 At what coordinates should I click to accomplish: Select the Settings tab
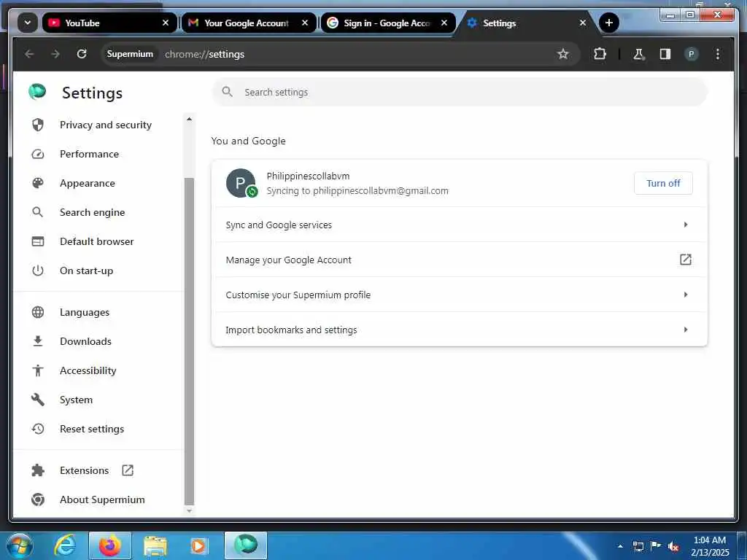[527, 23]
